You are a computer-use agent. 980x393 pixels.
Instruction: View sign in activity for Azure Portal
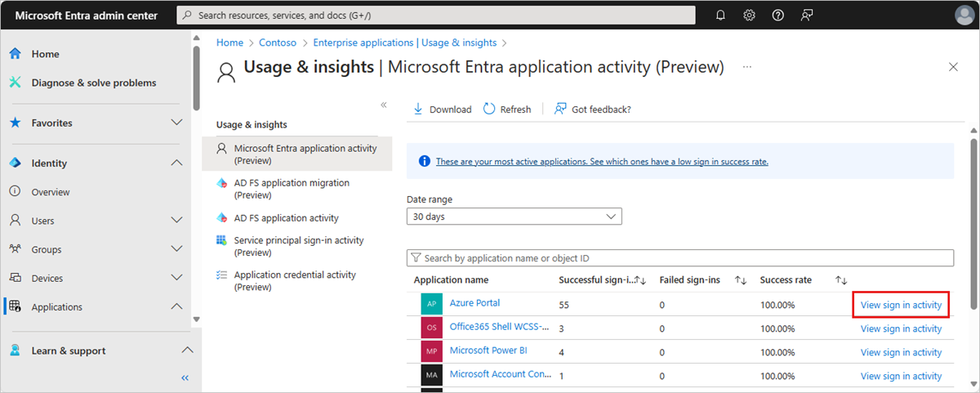pos(901,305)
